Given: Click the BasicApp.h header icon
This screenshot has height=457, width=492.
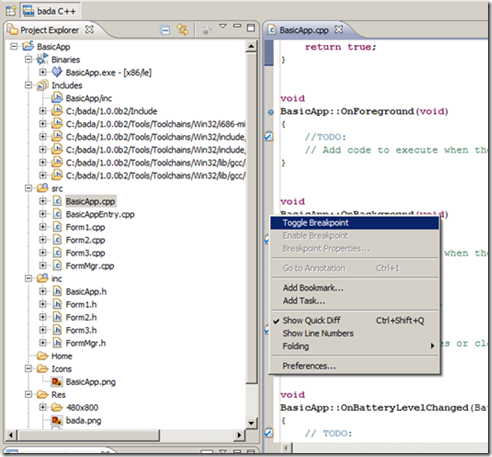Looking at the screenshot, I should pos(57,291).
